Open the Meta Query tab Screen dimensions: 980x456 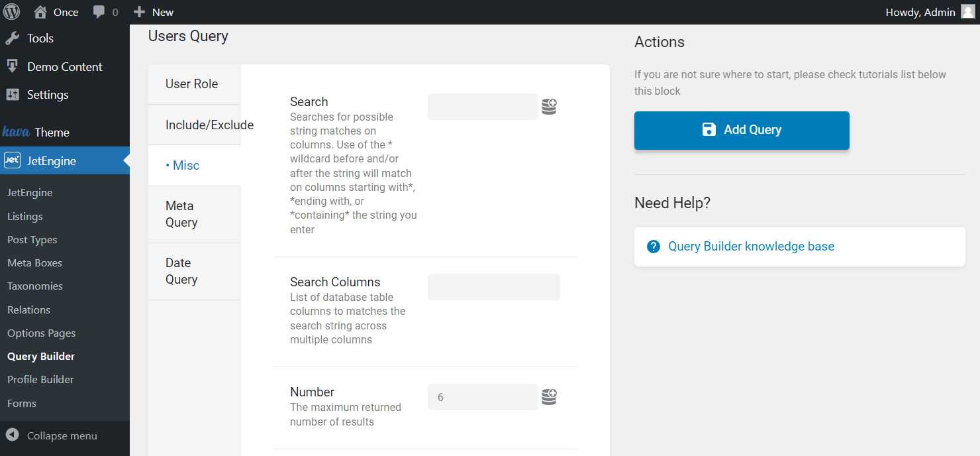194,214
